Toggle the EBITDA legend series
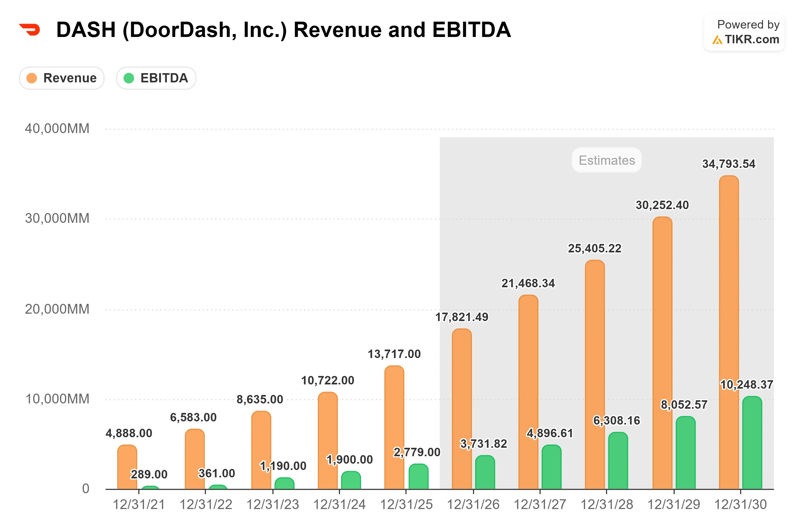798x532 pixels. click(x=156, y=78)
